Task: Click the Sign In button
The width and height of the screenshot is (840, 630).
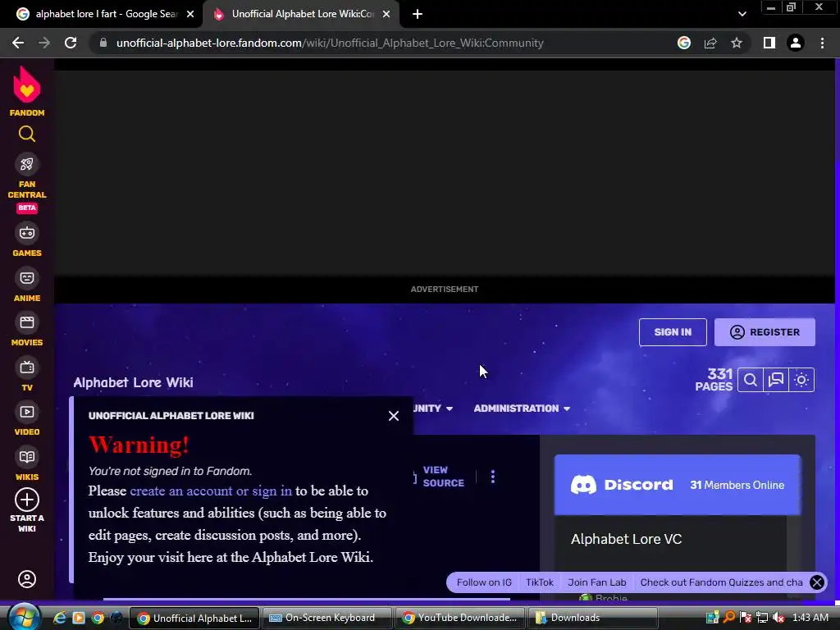Action: pos(673,332)
